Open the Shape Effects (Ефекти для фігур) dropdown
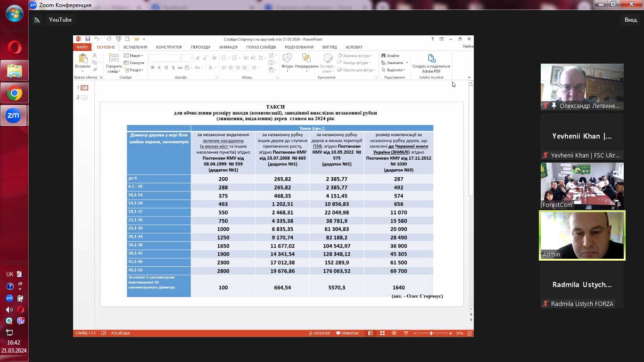This screenshot has height=362, width=644. click(x=356, y=70)
